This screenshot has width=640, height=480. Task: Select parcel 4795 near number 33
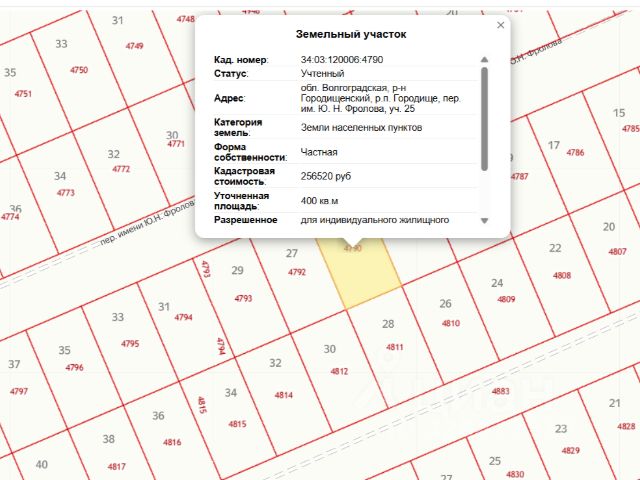coord(130,344)
